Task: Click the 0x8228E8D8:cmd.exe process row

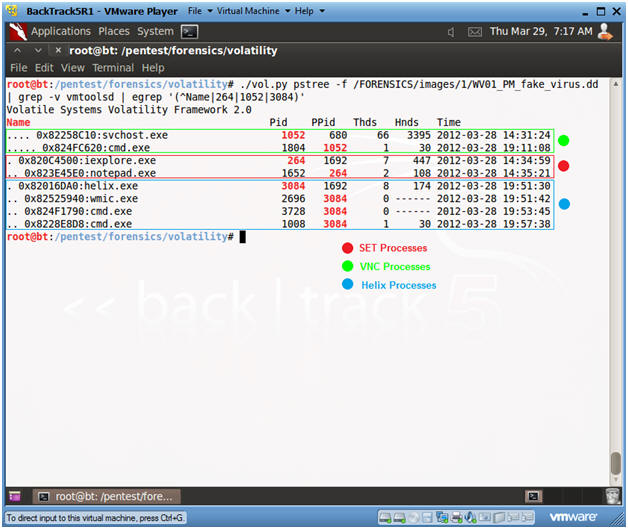Action: 280,224
